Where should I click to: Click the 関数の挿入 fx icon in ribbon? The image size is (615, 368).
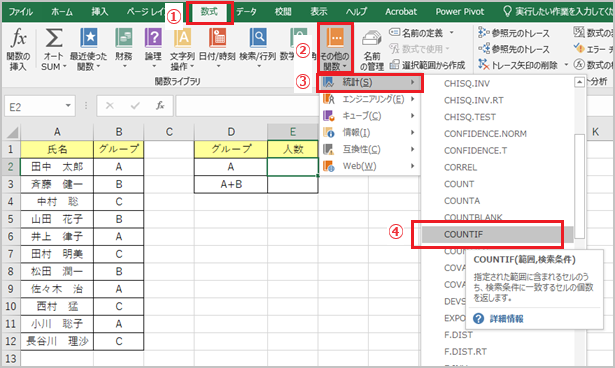point(18,39)
